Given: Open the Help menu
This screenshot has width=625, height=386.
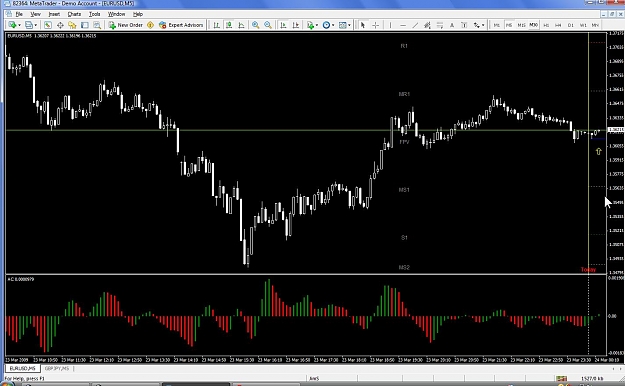Looking at the screenshot, I should (x=138, y=14).
